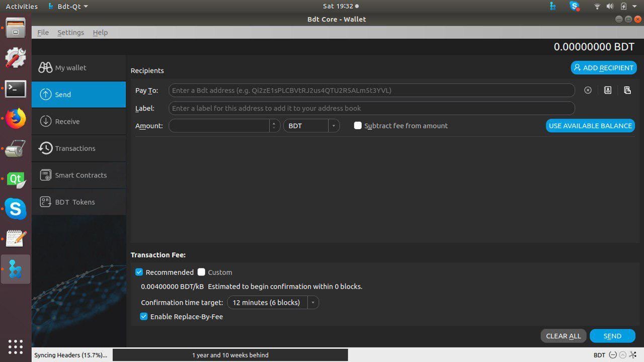644x362 pixels.
Task: Select the Send tab in sidebar
Action: 78,95
